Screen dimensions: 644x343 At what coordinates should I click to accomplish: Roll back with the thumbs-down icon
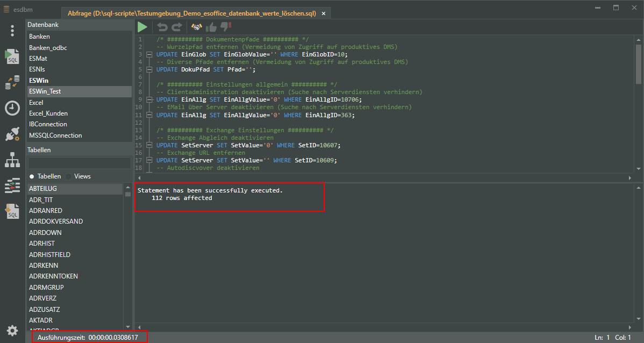coord(226,27)
